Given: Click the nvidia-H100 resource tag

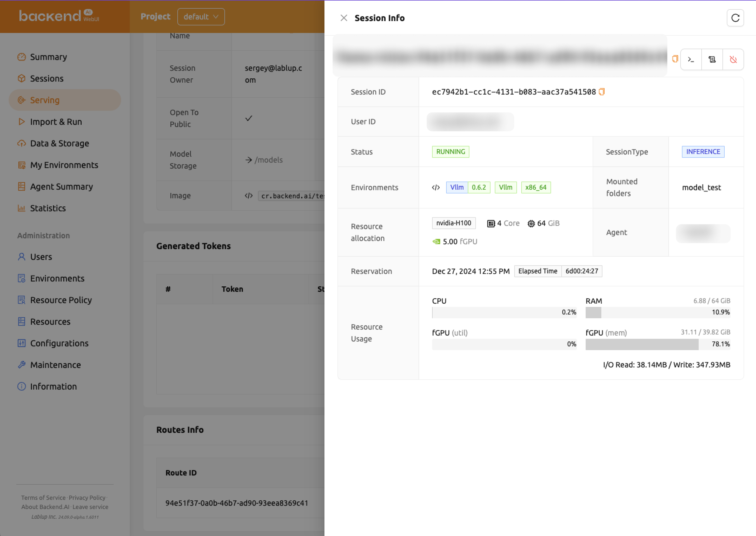Looking at the screenshot, I should pyautogui.click(x=453, y=223).
